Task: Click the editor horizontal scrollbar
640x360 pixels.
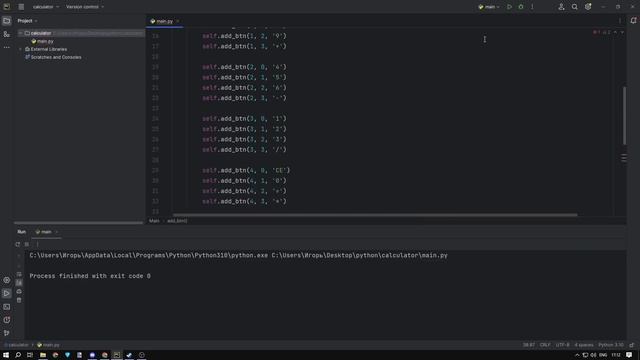Action: 375,215
